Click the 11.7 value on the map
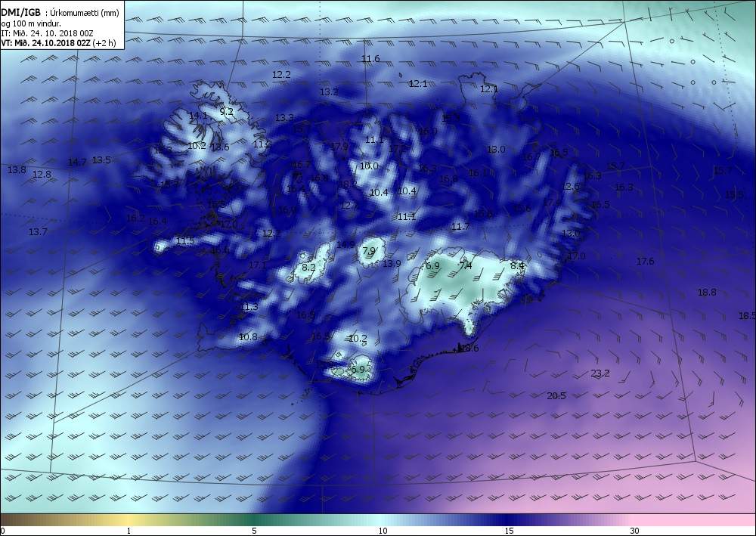 [460, 227]
